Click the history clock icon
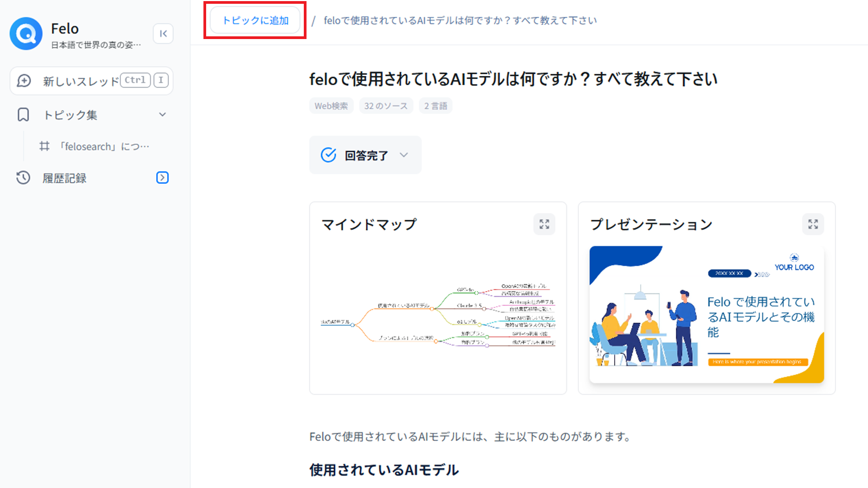Viewport: 868px width, 488px height. coord(23,178)
